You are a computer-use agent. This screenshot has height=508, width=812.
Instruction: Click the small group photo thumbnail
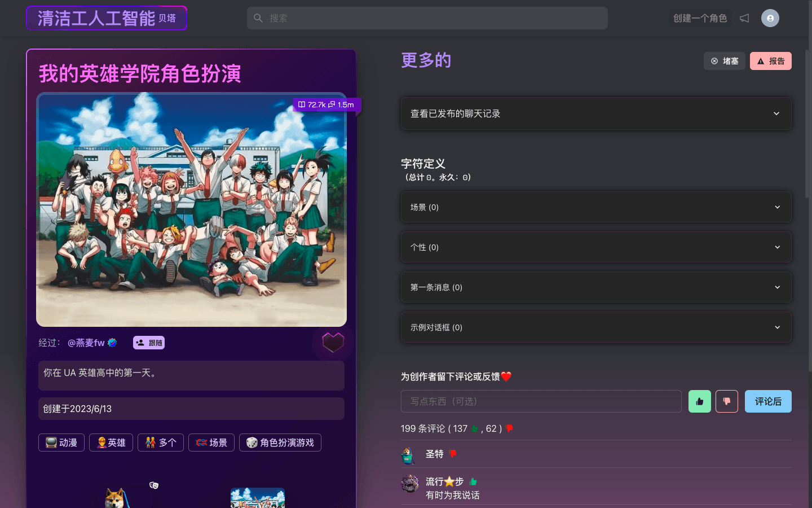point(258,498)
